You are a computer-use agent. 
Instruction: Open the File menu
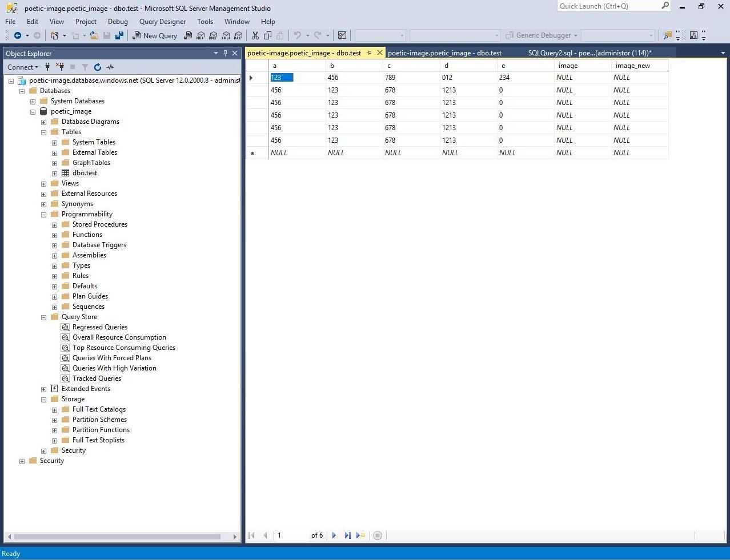(x=10, y=22)
